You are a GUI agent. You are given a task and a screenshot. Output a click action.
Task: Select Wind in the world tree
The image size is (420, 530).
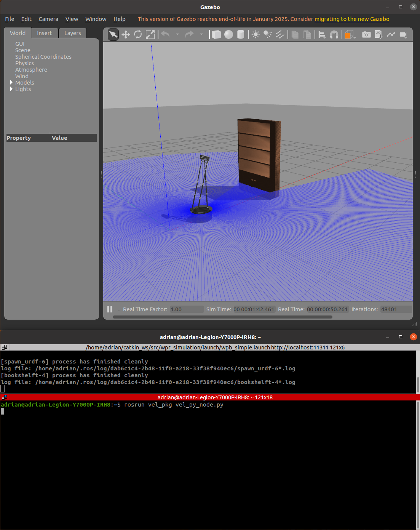point(22,76)
